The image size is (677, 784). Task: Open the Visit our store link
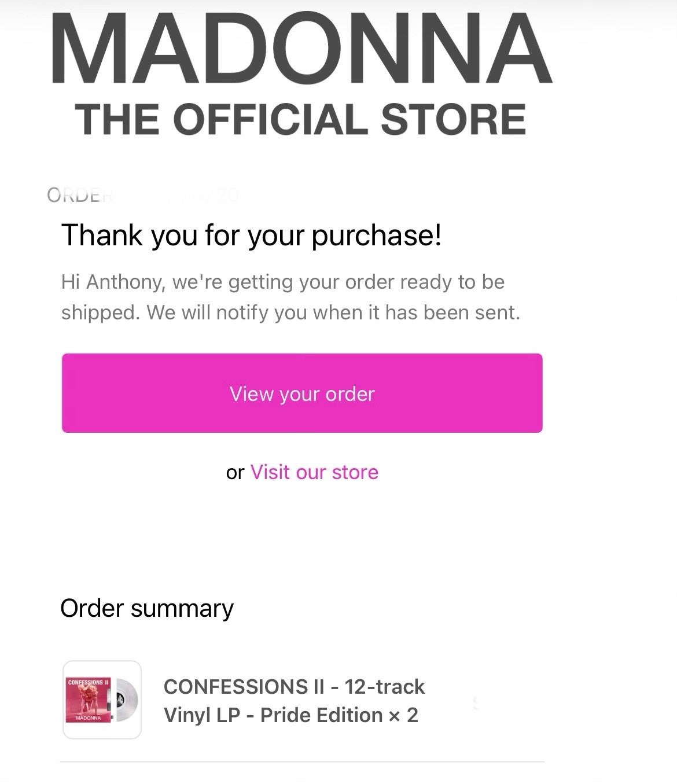(314, 472)
